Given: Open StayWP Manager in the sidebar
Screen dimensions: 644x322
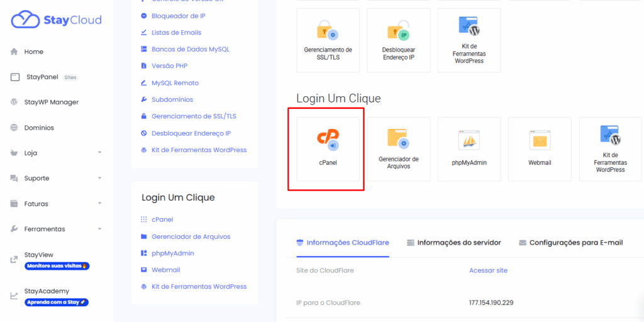Looking at the screenshot, I should click(x=51, y=102).
